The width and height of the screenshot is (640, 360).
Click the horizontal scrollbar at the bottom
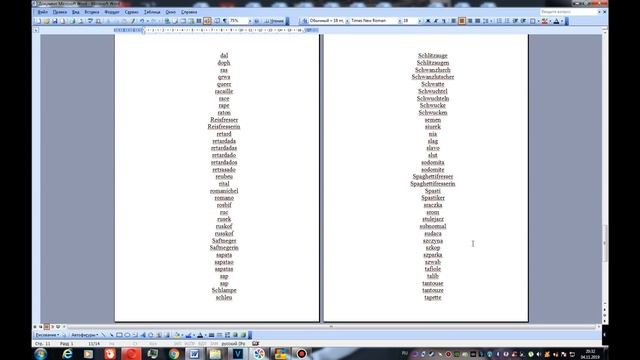pos(331,327)
